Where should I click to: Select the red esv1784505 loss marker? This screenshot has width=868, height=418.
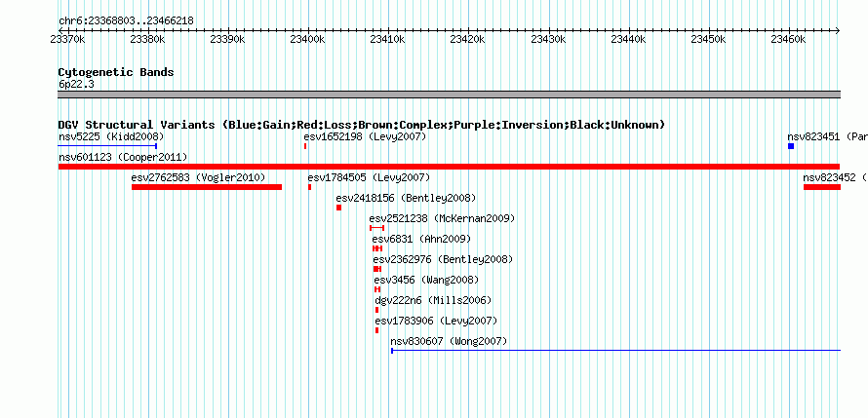tap(310, 187)
